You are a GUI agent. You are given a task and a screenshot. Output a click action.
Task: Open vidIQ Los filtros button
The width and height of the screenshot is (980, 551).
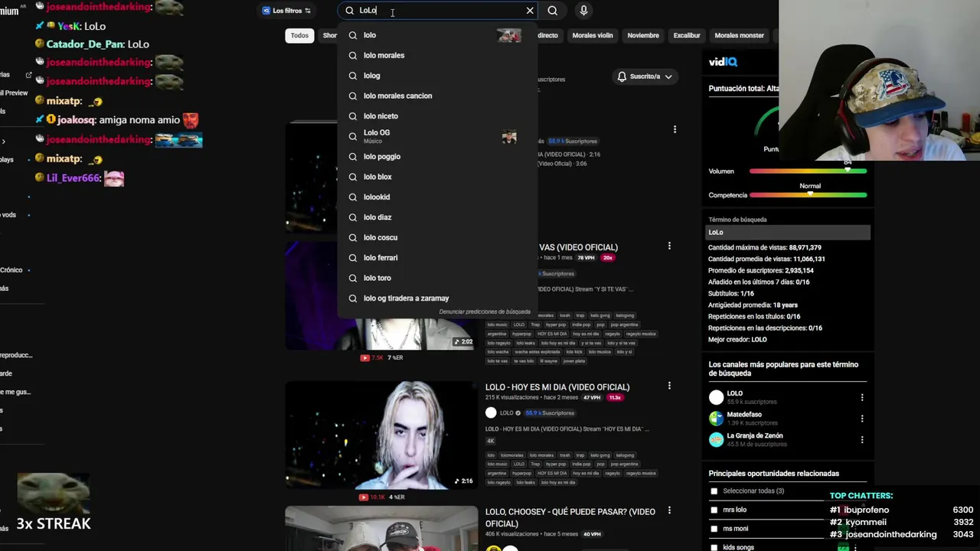(x=286, y=11)
